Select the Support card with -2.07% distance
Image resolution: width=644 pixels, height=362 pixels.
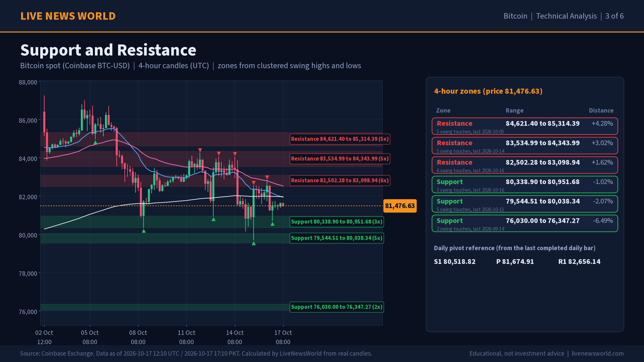[x=525, y=204]
